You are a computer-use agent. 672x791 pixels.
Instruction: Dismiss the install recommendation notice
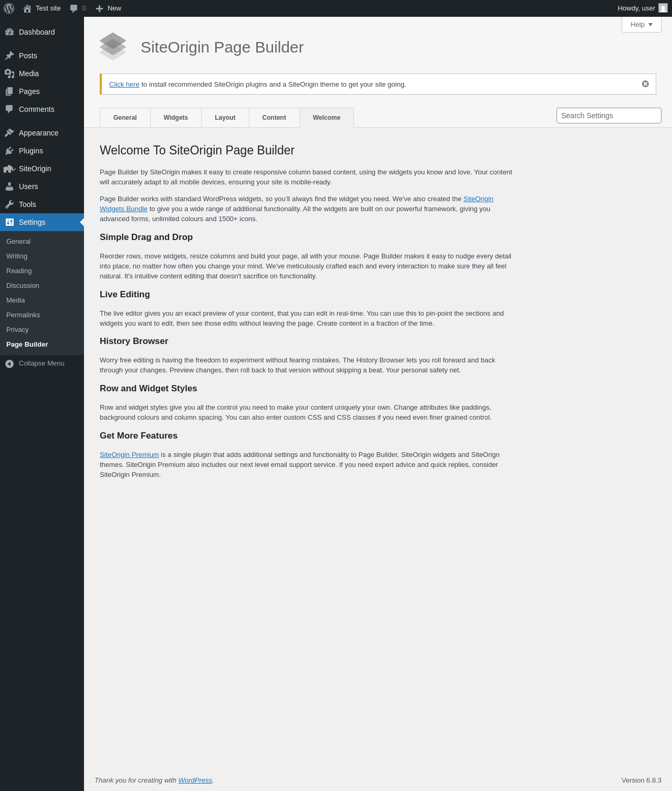click(x=645, y=84)
